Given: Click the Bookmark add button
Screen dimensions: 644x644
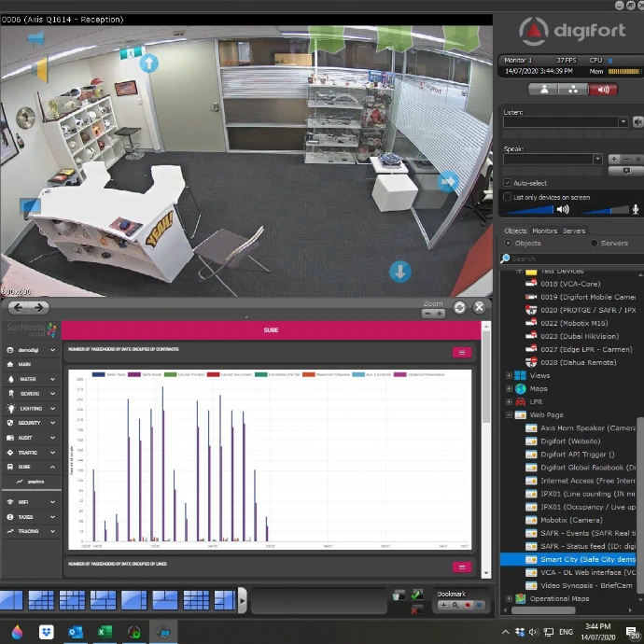Looking at the screenshot, I should pos(443,606).
